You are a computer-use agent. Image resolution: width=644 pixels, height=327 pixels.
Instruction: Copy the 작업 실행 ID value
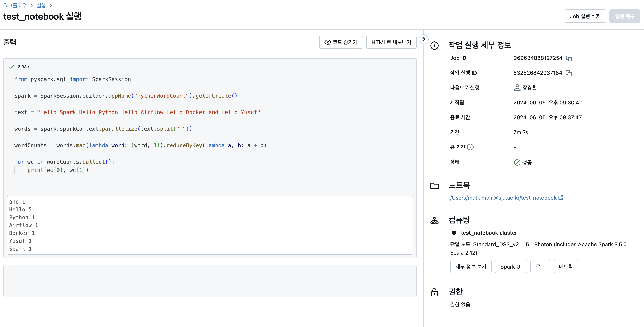point(569,73)
